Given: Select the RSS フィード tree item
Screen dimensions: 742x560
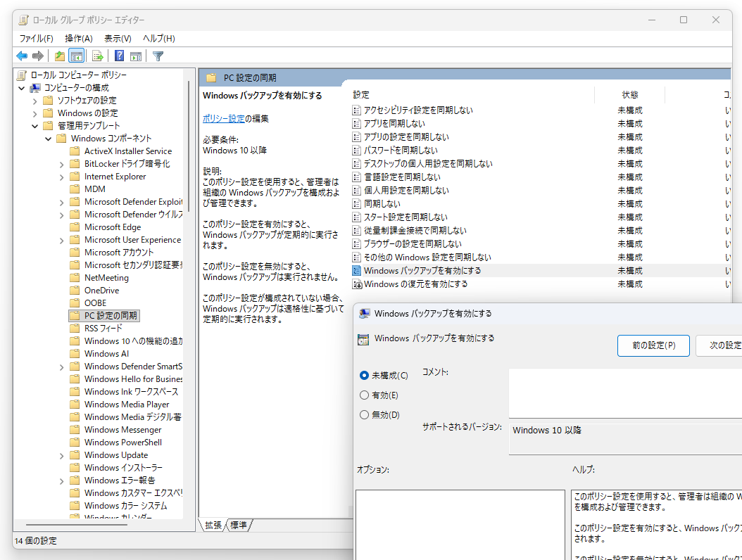Looking at the screenshot, I should click(103, 329).
